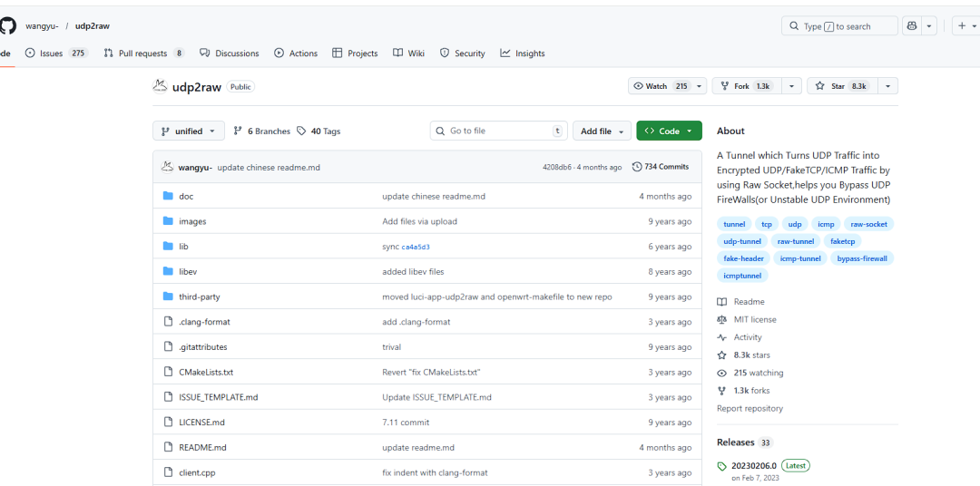View the 40 Tags link
Screen dimensions: 980x486
tap(318, 131)
